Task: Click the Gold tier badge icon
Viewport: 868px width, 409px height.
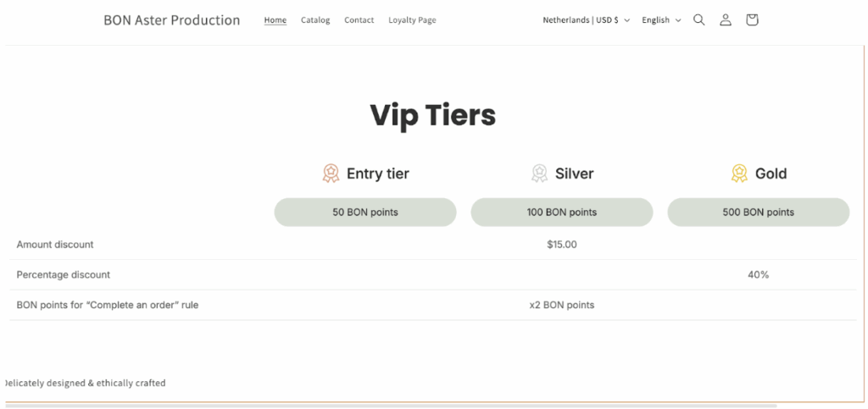Action: coord(740,174)
